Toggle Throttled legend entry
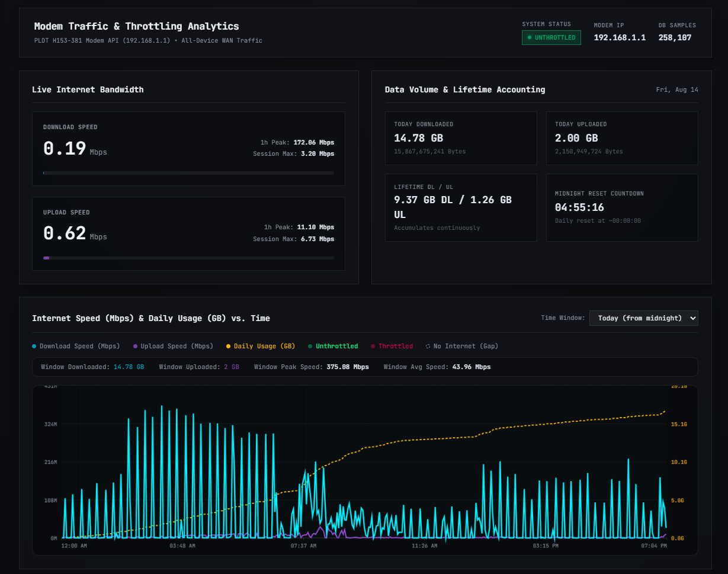The height and width of the screenshot is (574, 728). pos(392,346)
